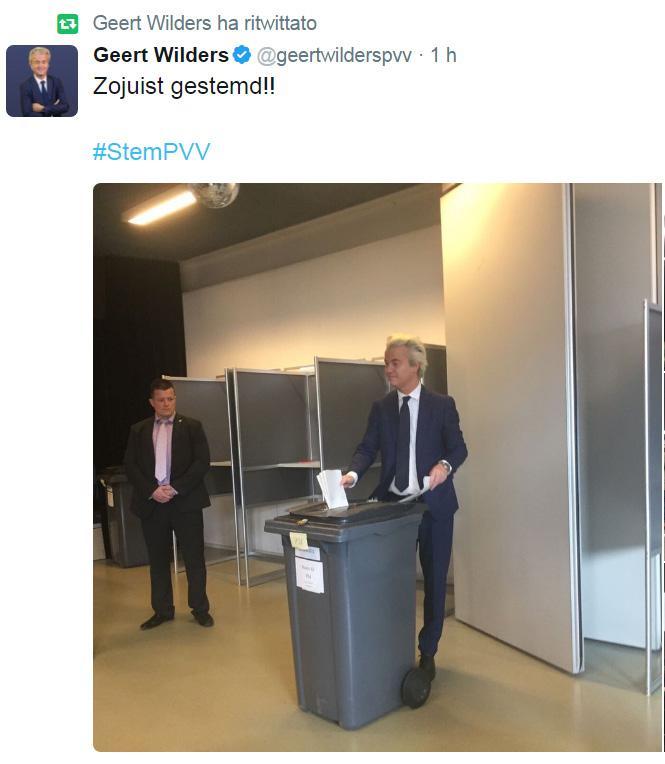This screenshot has height=764, width=665.
Task: Open the 'Geert Wilders ha ritwittato' link
Action: pyautogui.click(x=205, y=23)
